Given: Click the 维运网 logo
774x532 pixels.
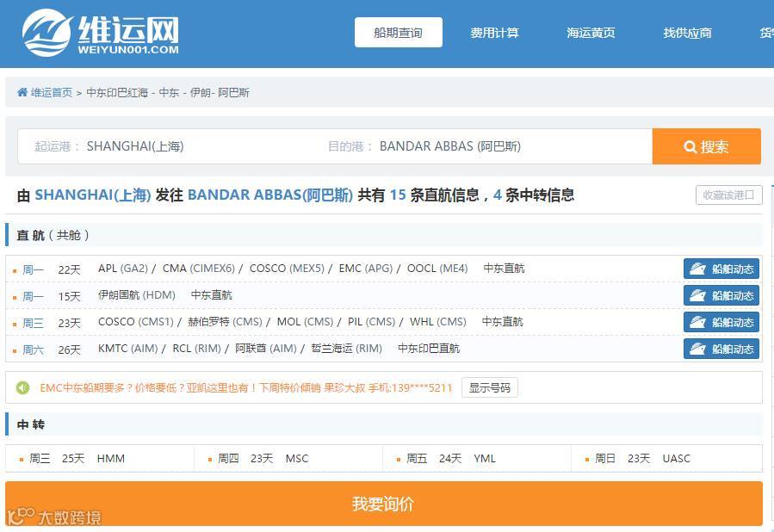Looking at the screenshot, I should point(101,33).
